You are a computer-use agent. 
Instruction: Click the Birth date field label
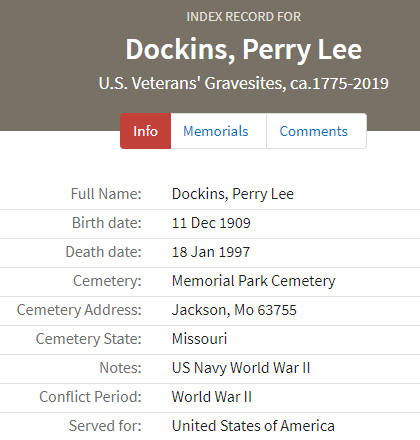107,223
